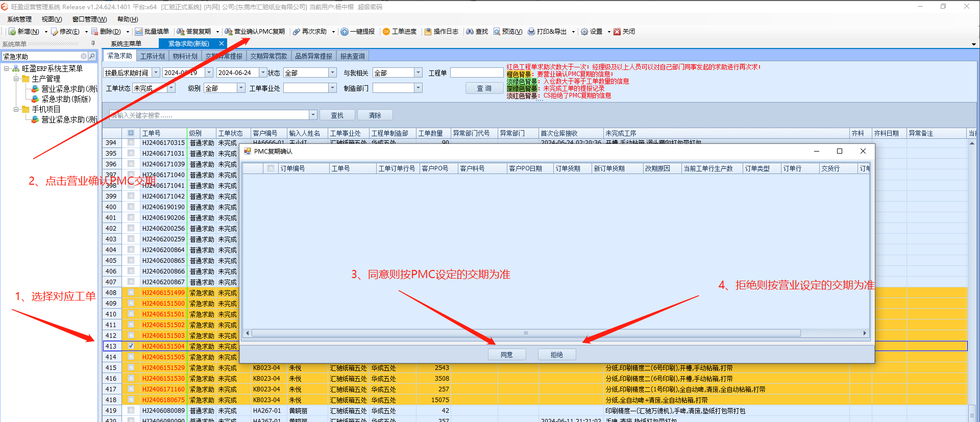Close the 紧急求助(新版) document tab
Image resolution: width=980 pixels, height=422 pixels.
pyautogui.click(x=222, y=44)
